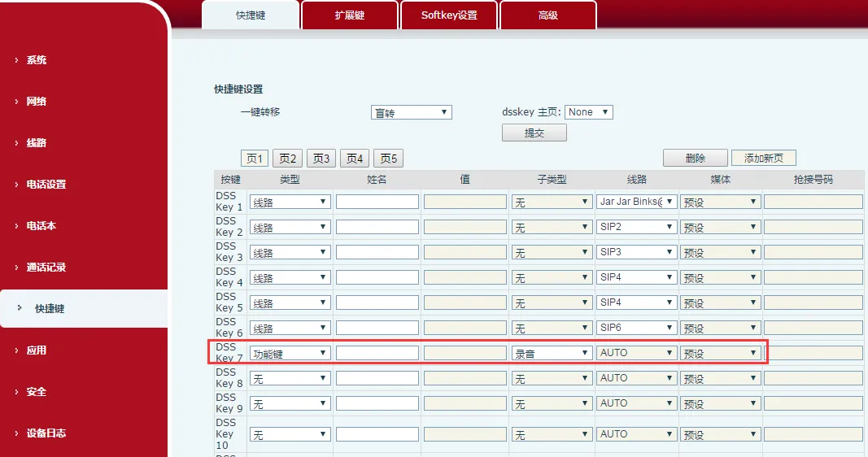Open DSS Key 7 类型 dropdown

point(290,353)
